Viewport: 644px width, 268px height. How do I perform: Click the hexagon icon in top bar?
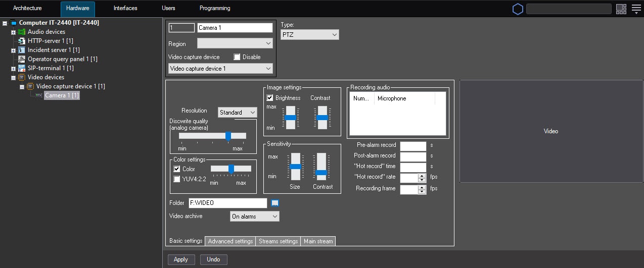pyautogui.click(x=518, y=9)
